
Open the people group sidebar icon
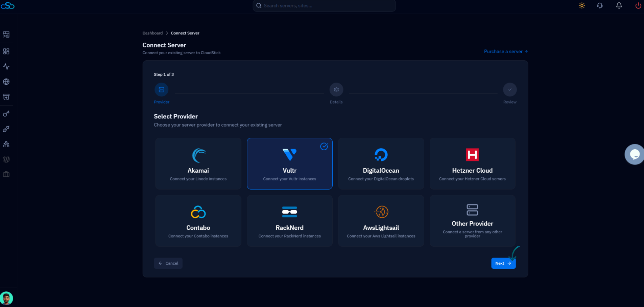point(6,144)
